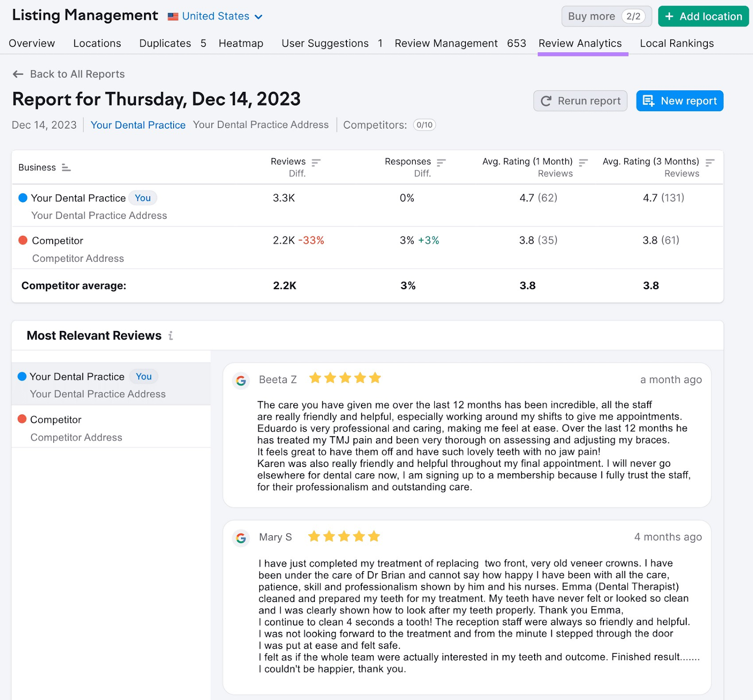The width and height of the screenshot is (753, 700).
Task: Click the sort icon on the Business column
Action: tap(66, 167)
